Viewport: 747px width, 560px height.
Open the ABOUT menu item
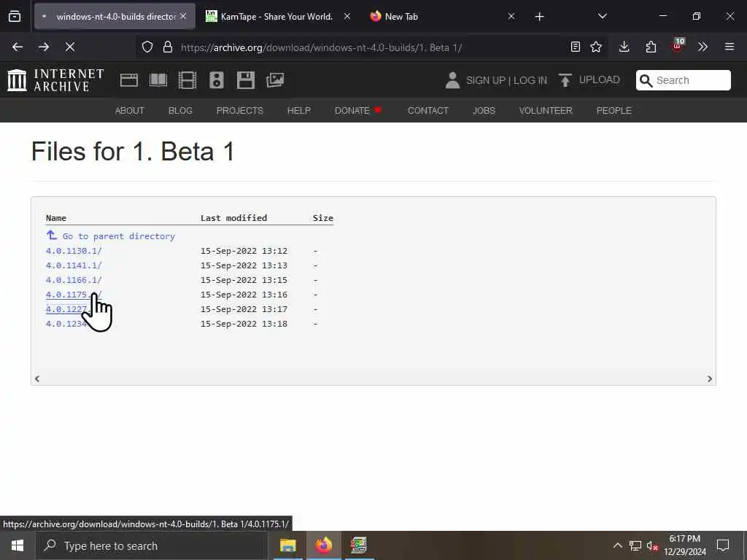(x=130, y=111)
